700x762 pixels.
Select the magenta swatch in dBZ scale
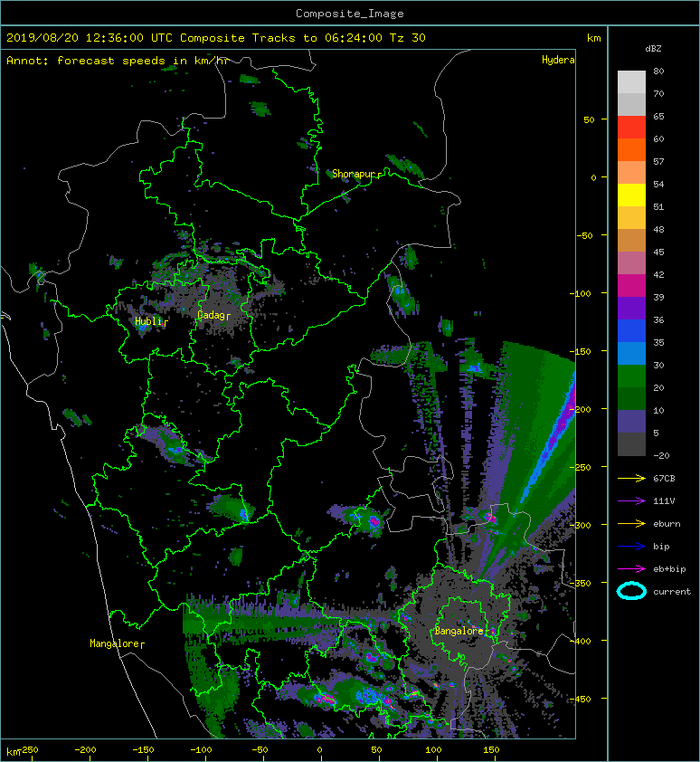click(x=631, y=285)
